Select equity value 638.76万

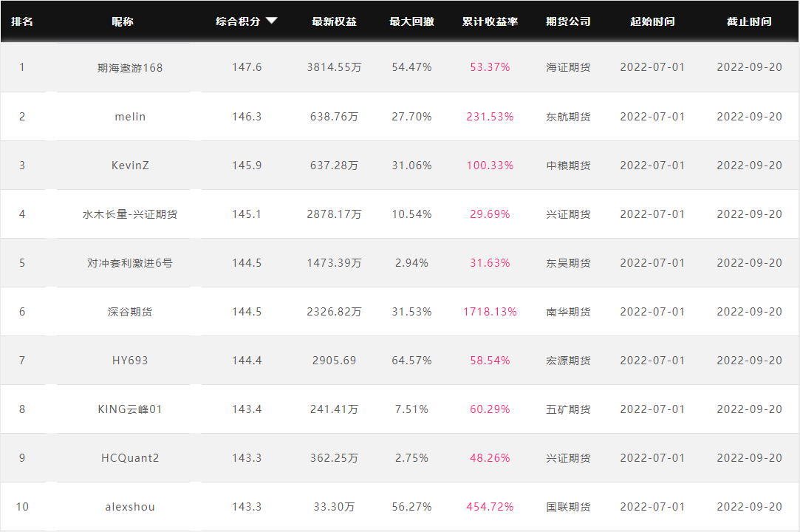[334, 117]
